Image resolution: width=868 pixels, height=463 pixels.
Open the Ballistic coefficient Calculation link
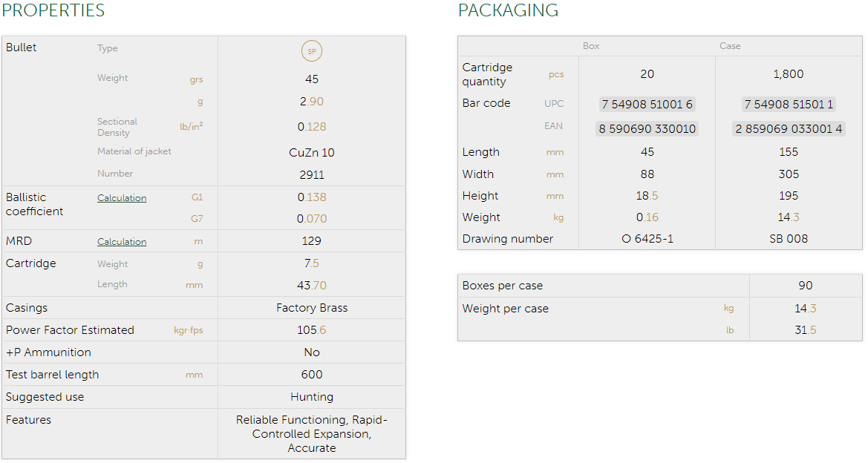[x=122, y=198]
